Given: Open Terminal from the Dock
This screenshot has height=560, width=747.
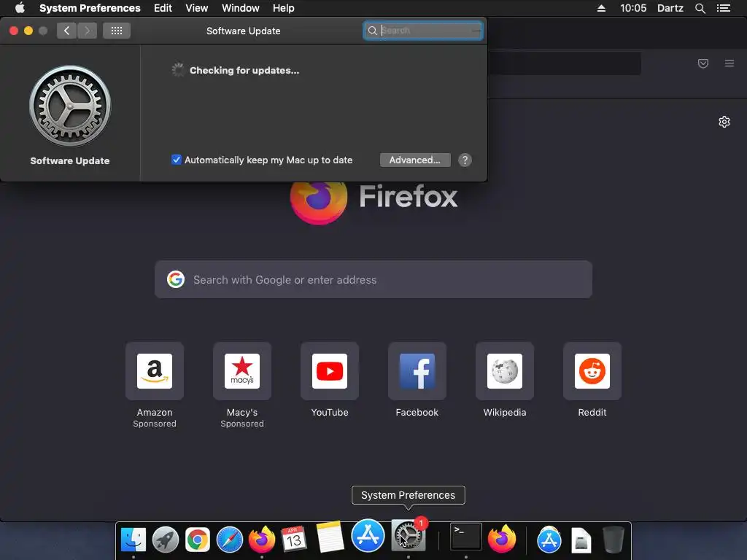Looking at the screenshot, I should pos(466,537).
